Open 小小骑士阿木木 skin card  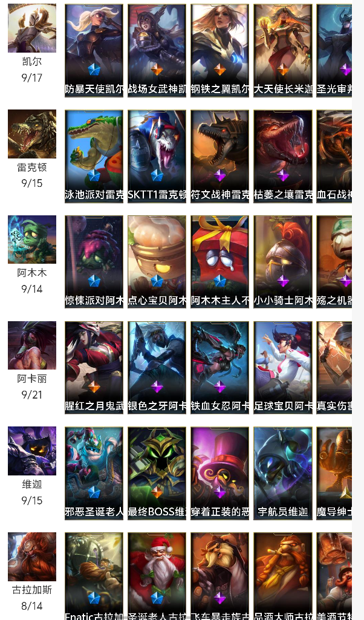click(x=282, y=262)
